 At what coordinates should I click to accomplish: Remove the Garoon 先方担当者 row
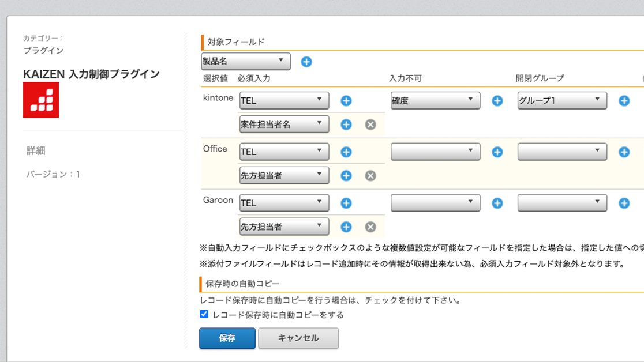point(370,227)
